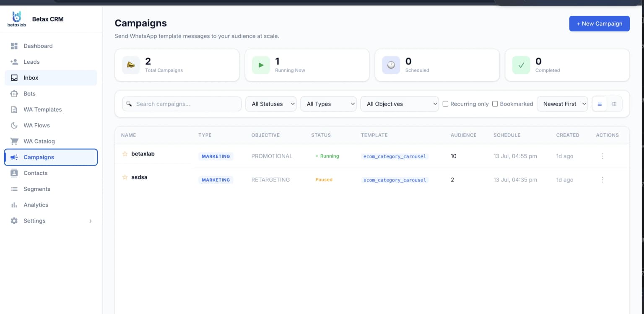Click the betaxlab logo icon
The image size is (644, 314).
tap(17, 19)
